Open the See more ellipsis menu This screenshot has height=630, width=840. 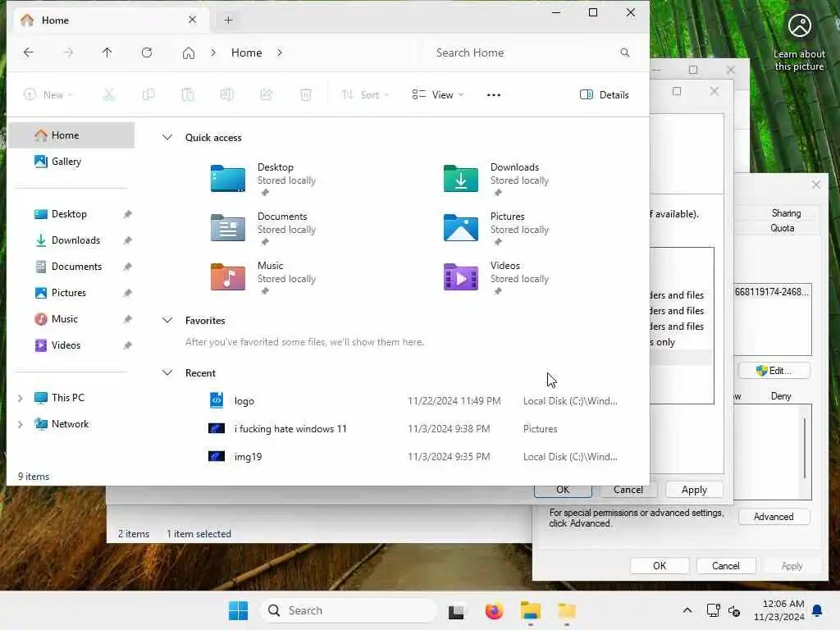(493, 95)
